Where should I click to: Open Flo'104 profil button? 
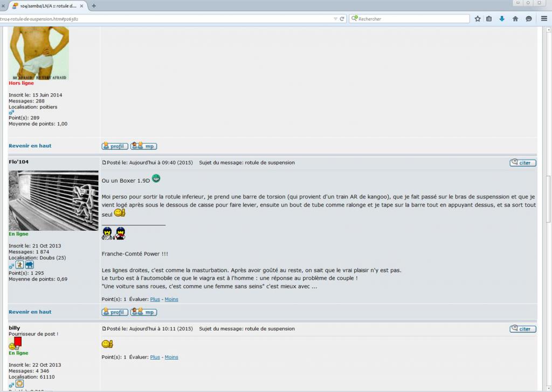(115, 312)
